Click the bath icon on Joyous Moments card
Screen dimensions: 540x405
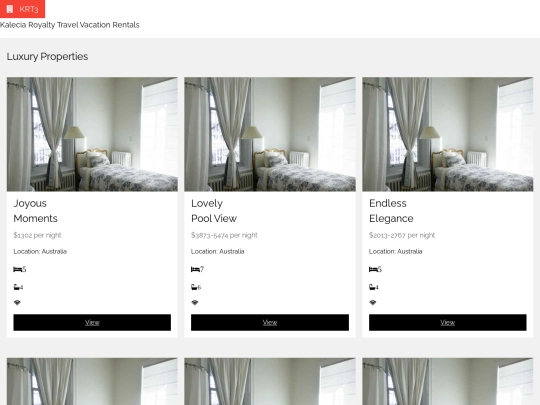17,287
